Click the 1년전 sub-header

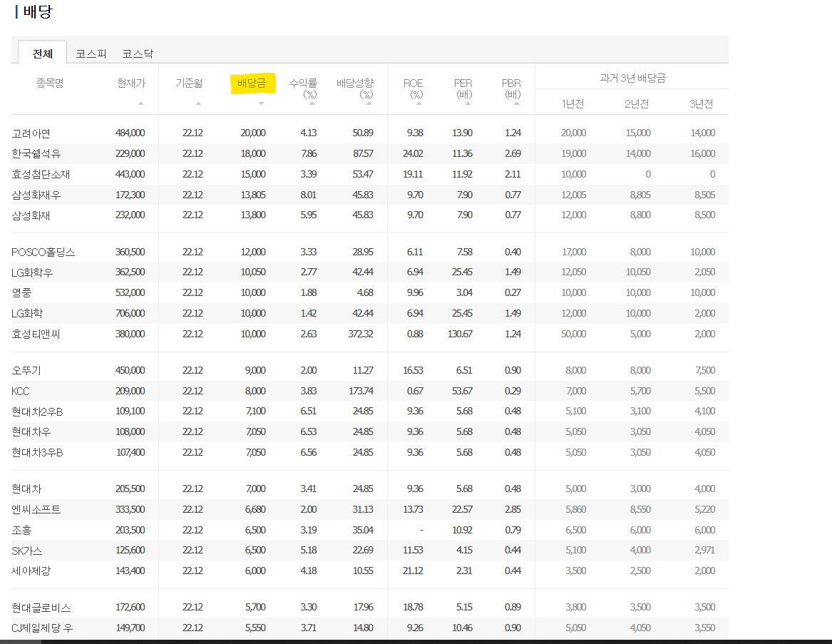pos(572,104)
